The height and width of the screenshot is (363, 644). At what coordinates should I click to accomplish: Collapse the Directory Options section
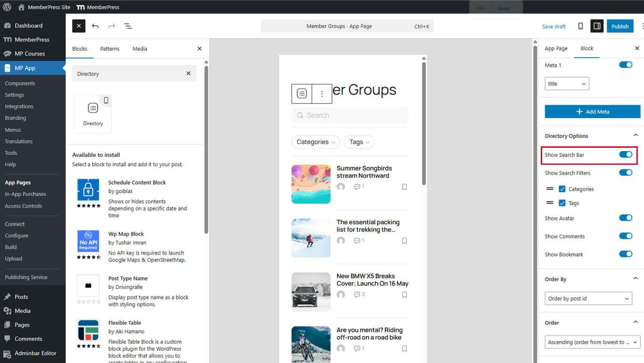635,135
